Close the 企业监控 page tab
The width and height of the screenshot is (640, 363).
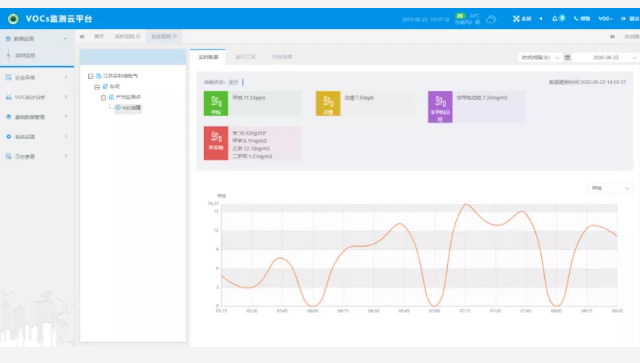click(x=175, y=36)
